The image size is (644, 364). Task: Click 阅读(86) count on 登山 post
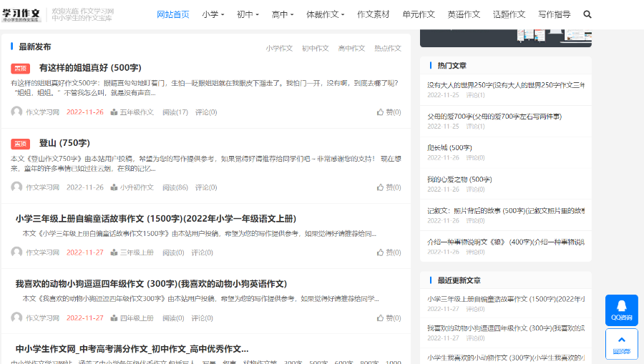[175, 187]
